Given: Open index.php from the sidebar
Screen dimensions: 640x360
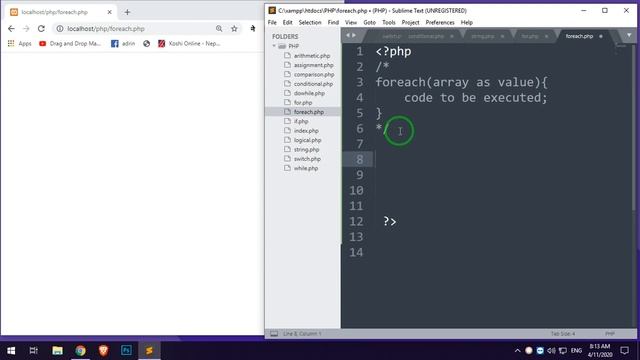Looking at the screenshot, I should click(x=306, y=131).
